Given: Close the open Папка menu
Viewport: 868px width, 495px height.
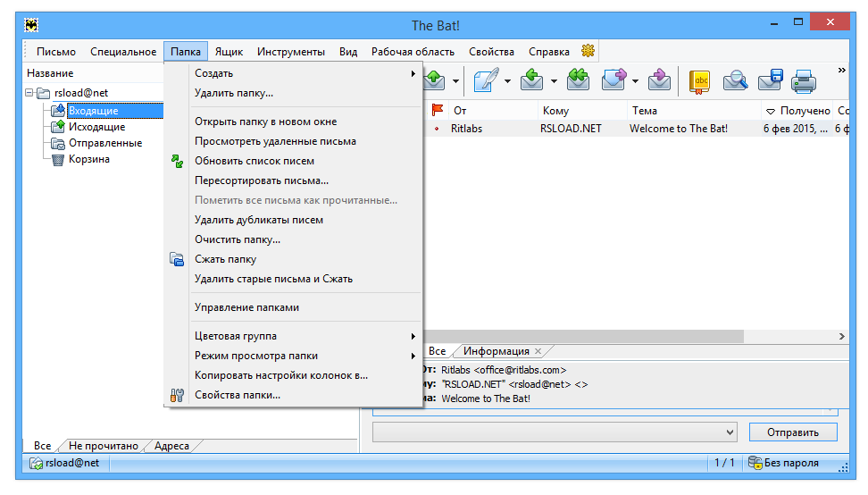Looking at the screenshot, I should pos(186,52).
